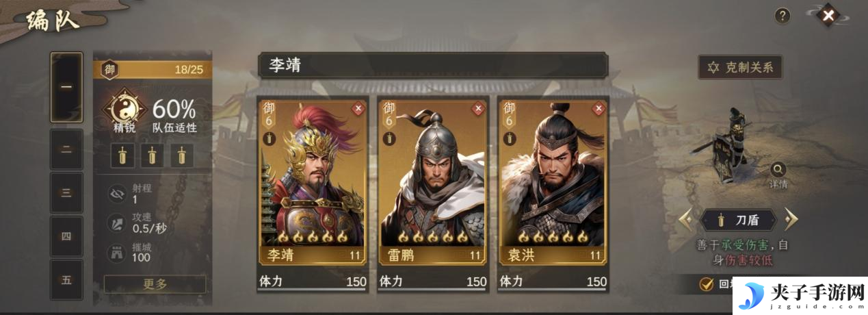Image resolution: width=868 pixels, height=315 pixels.
Task: Click the 摧城 siege icon
Action: click(118, 251)
